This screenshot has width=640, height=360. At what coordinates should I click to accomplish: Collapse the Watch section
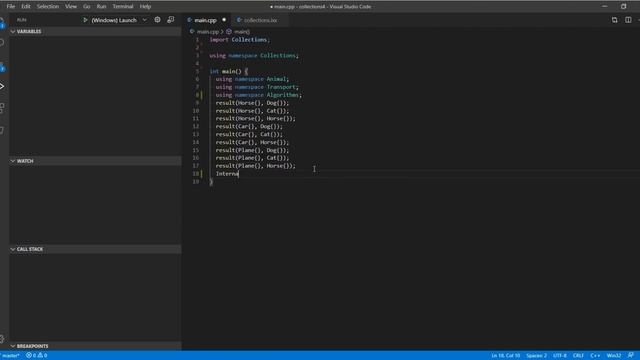click(96, 161)
